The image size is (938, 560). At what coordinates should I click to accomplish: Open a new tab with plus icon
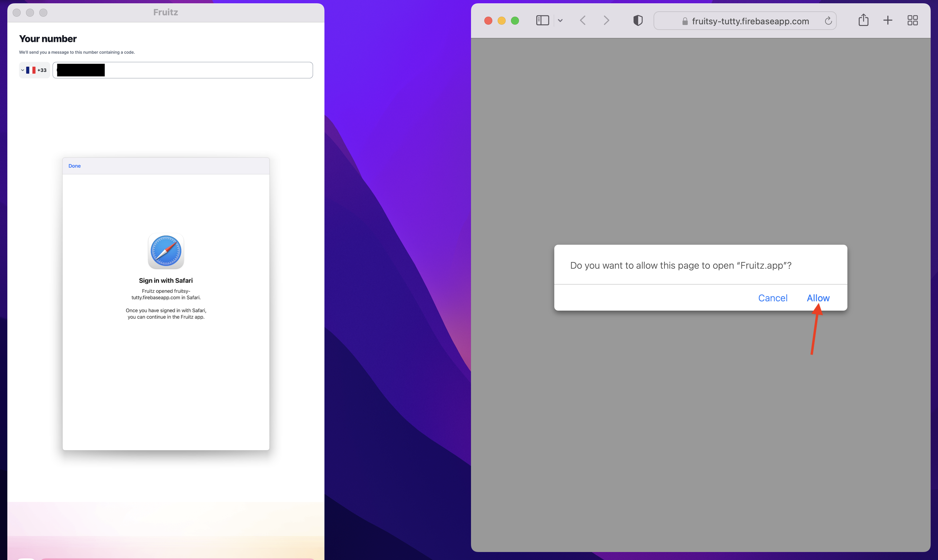pos(887,20)
